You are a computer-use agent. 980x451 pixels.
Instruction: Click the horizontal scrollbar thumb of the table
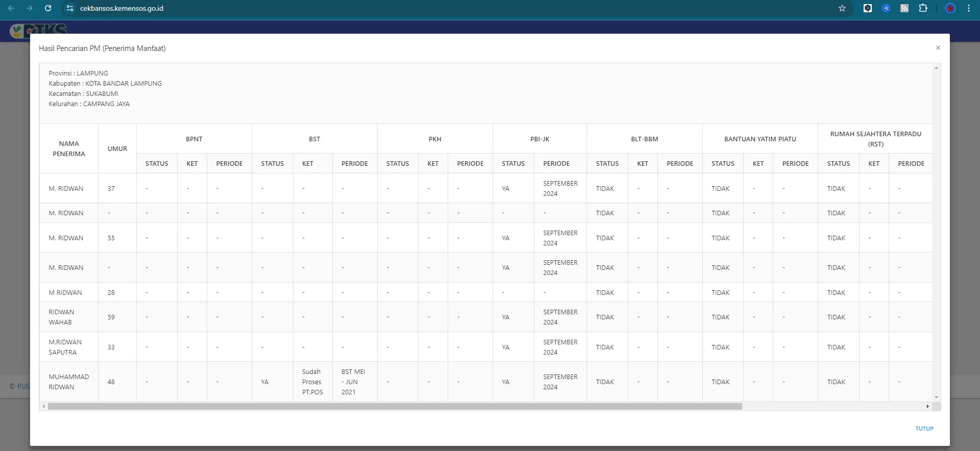394,407
